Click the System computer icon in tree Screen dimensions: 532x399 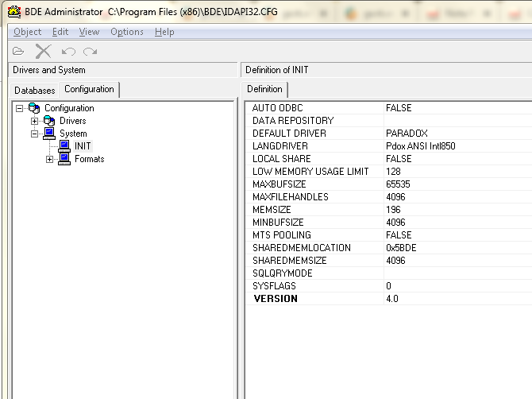[x=49, y=134]
